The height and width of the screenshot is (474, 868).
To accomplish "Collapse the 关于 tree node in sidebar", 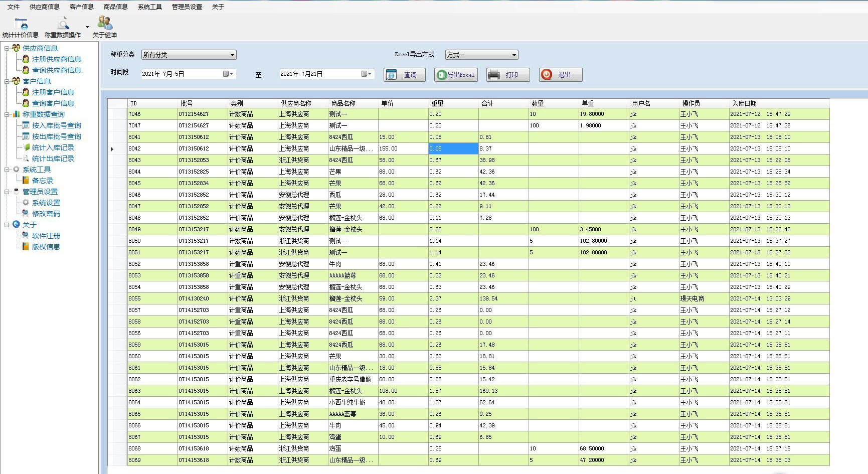I will tap(7, 225).
